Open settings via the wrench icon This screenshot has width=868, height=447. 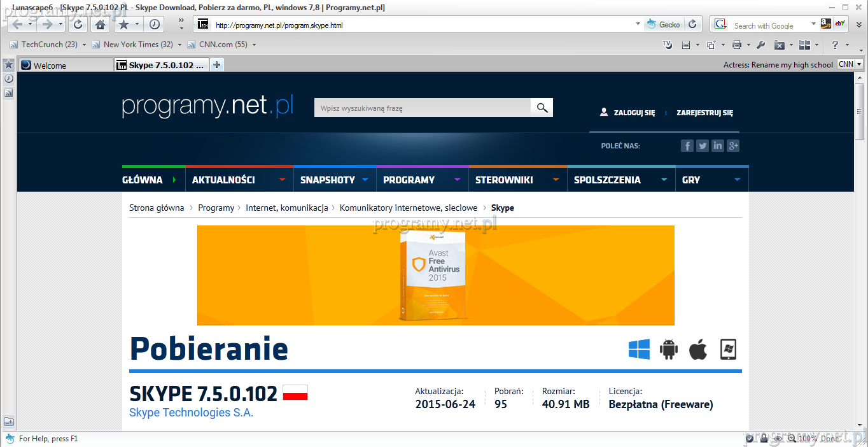coord(760,45)
